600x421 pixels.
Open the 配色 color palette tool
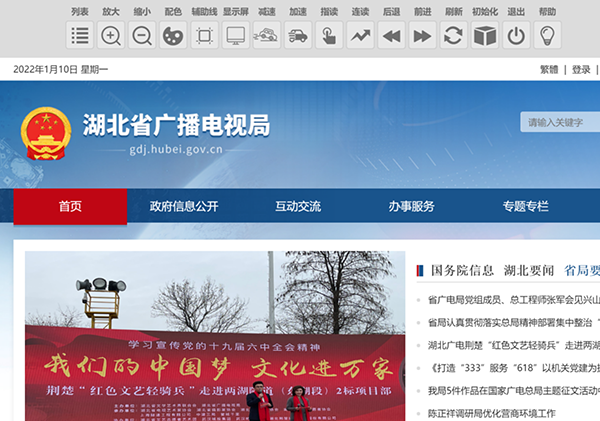[x=173, y=35]
